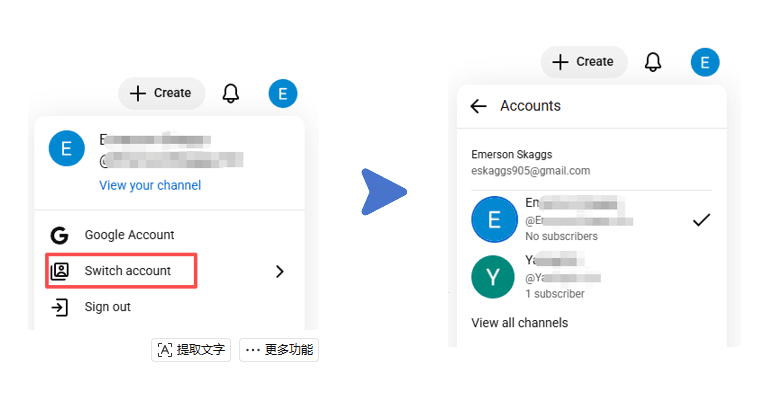Click 提取文字 extract text button

(x=191, y=350)
